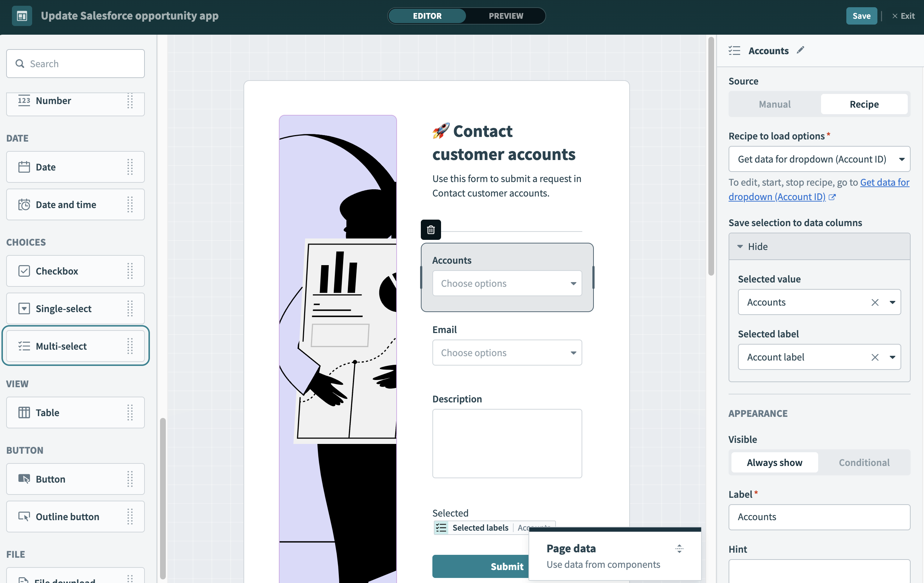Click the reorder icon for Table view component
Screen dimensions: 924x583
click(x=130, y=412)
